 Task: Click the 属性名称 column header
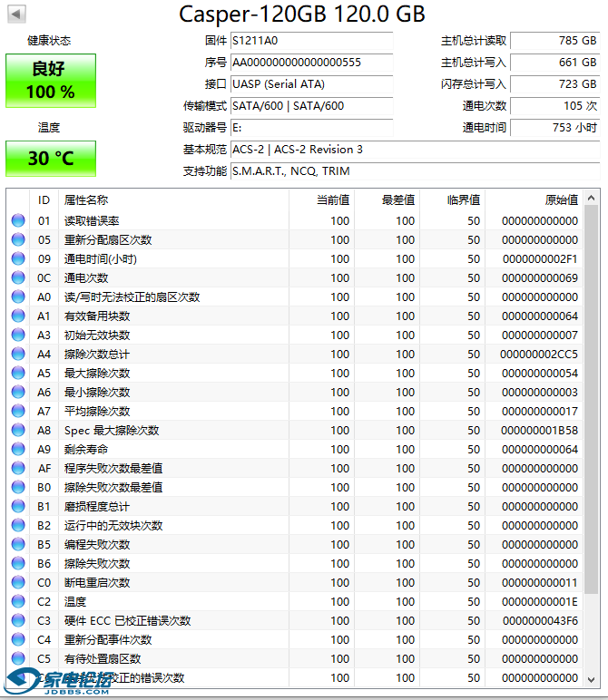point(173,200)
